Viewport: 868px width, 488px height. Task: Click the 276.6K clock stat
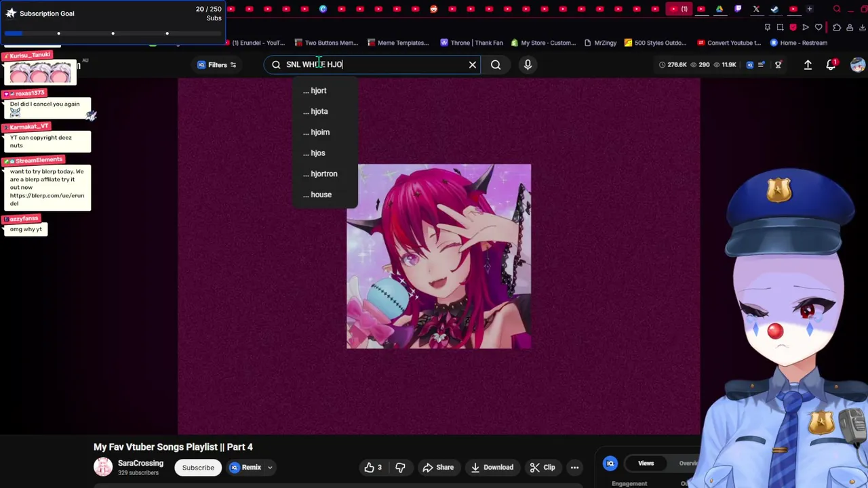tap(673, 64)
